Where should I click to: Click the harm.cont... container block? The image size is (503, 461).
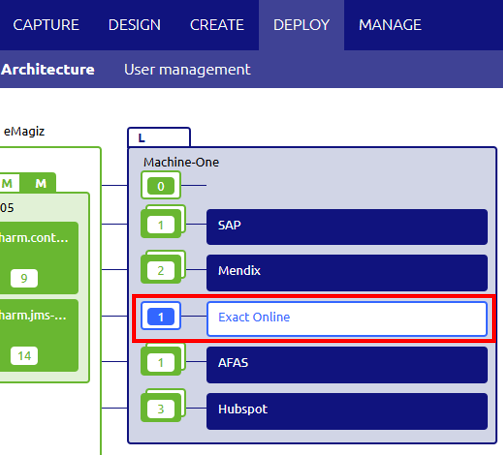39,258
